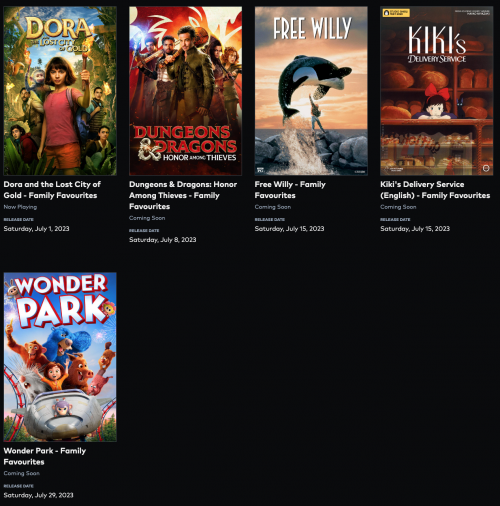The width and height of the screenshot is (500, 506).
Task: Click the Dora and the Lost City of Gold title
Action: click(52, 190)
